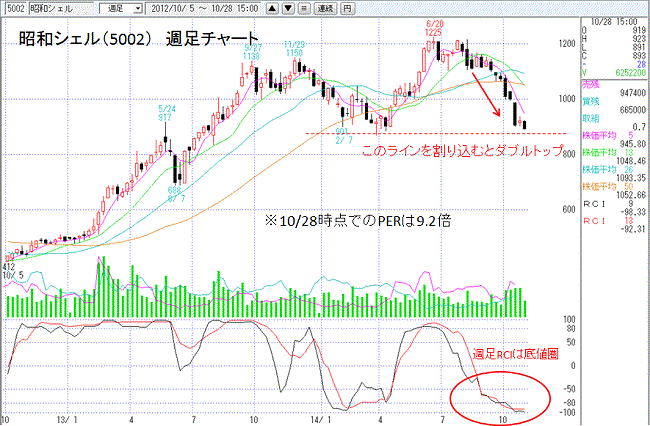Click the black RCI 9 legend entry
Image resolution: width=650 pixels, height=426 pixels.
pos(607,204)
